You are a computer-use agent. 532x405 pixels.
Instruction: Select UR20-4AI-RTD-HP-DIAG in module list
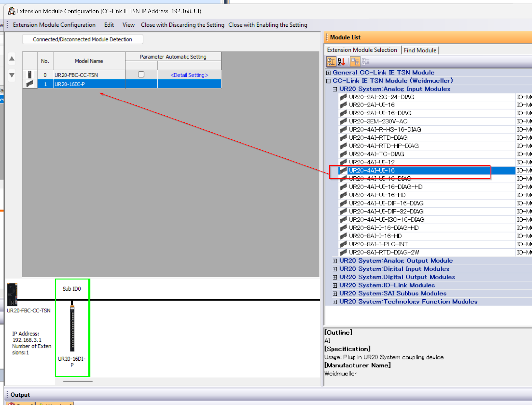coord(427,146)
